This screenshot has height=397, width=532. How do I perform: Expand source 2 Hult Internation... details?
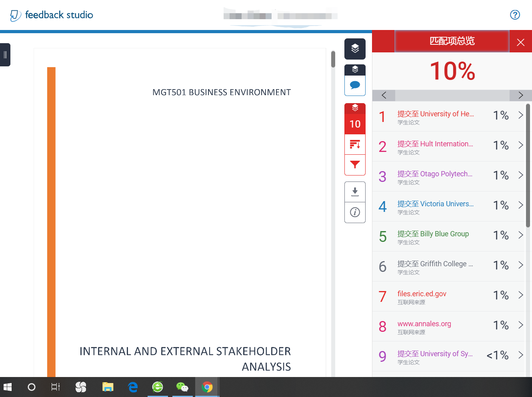pos(520,145)
